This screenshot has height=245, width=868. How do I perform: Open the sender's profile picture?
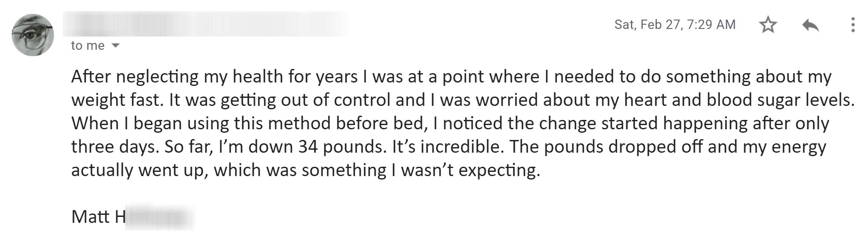(33, 35)
